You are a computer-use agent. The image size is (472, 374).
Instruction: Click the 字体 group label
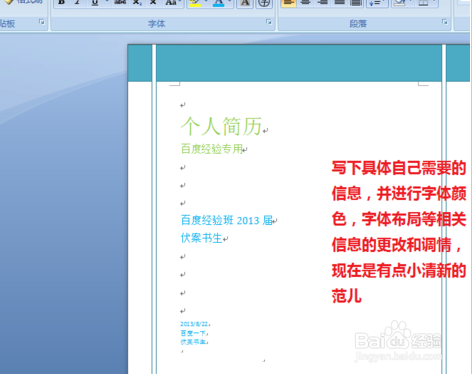[156, 24]
